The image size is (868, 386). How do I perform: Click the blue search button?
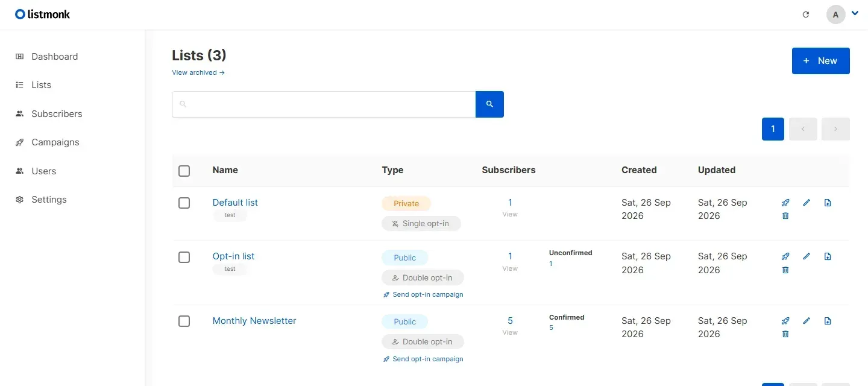pyautogui.click(x=489, y=104)
